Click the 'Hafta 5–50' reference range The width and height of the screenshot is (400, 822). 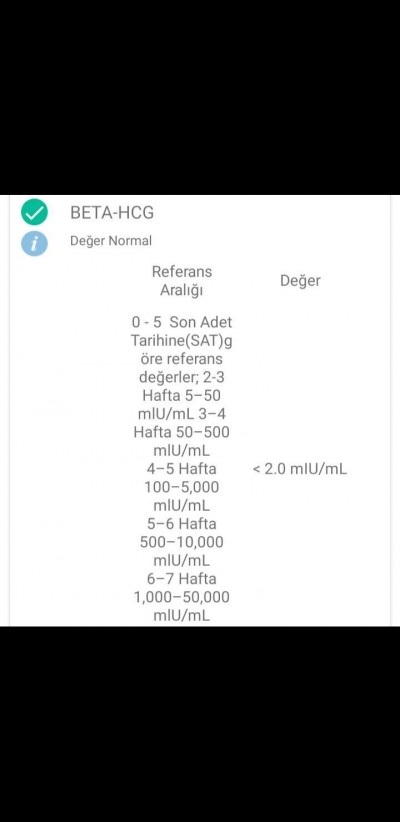pos(181,395)
